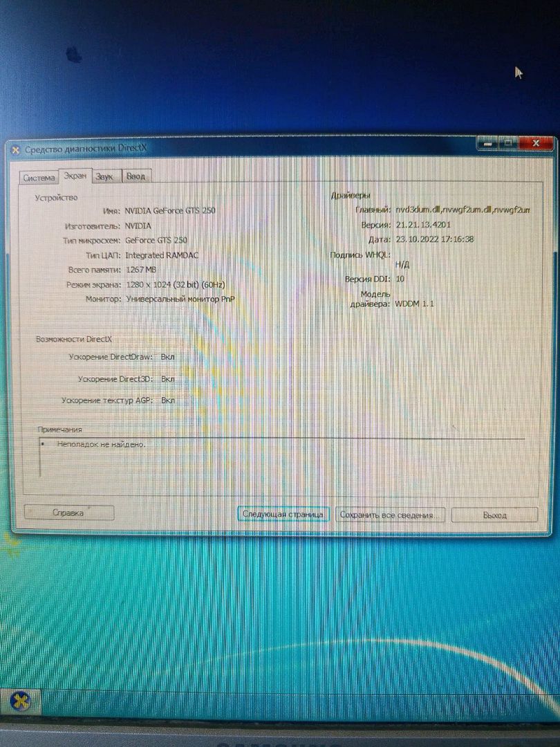Click Сохранить все сведения button
The width and height of the screenshot is (560, 747).
(x=391, y=515)
